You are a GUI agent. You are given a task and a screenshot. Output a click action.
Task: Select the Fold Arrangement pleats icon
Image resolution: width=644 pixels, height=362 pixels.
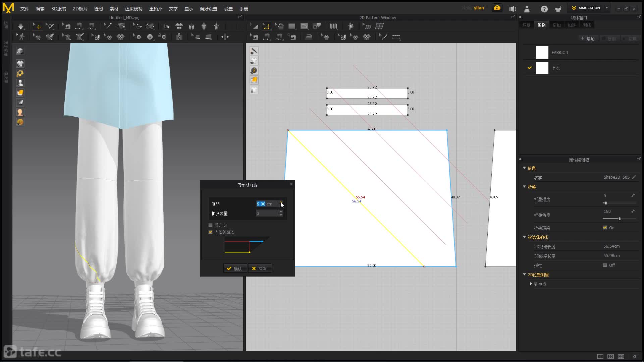(333, 26)
